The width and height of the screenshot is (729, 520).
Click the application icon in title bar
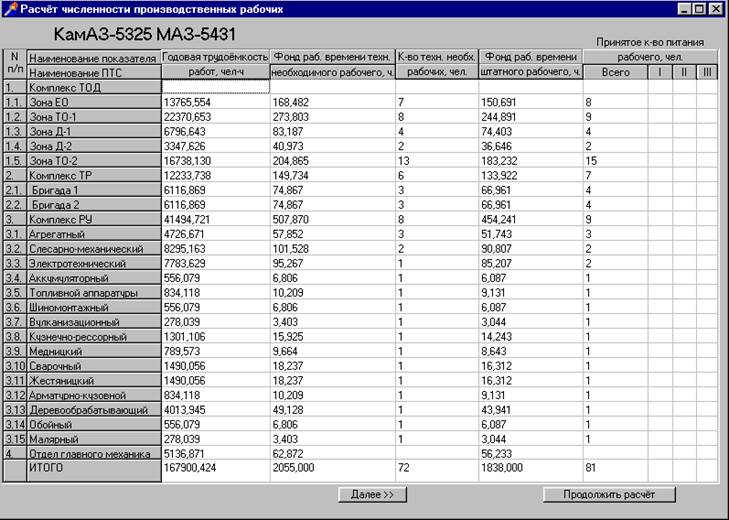[10, 9]
